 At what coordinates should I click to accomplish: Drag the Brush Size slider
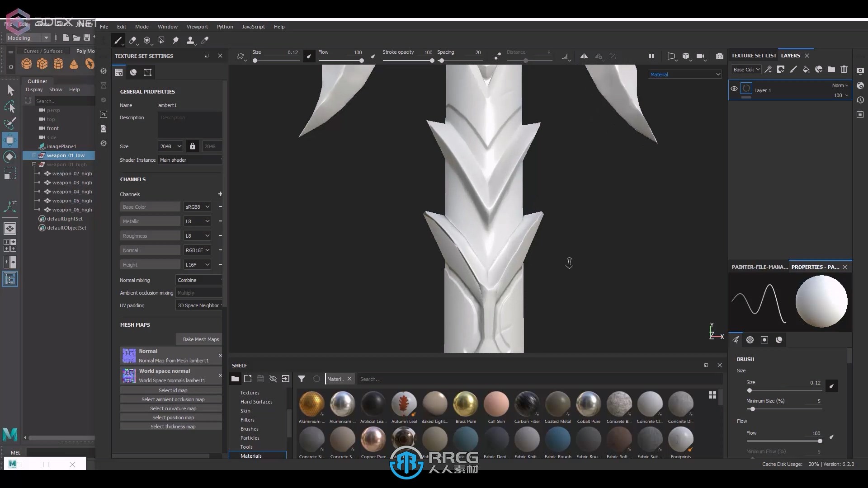click(750, 389)
